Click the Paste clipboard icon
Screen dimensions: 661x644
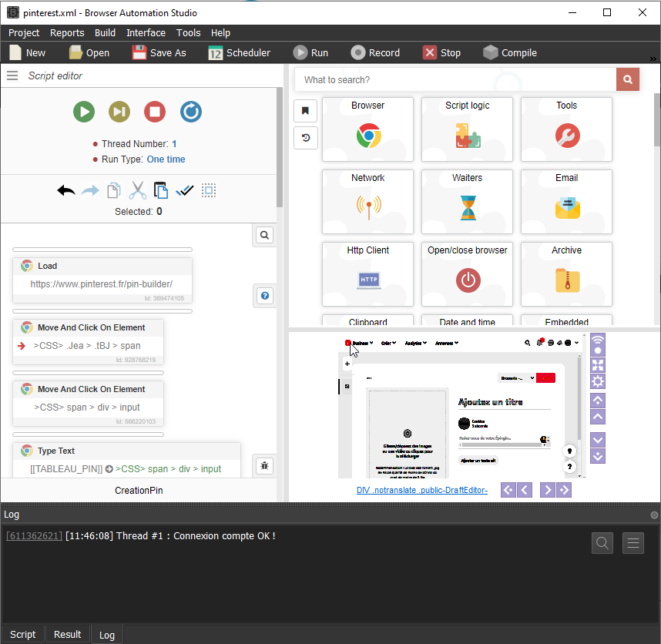(x=160, y=190)
